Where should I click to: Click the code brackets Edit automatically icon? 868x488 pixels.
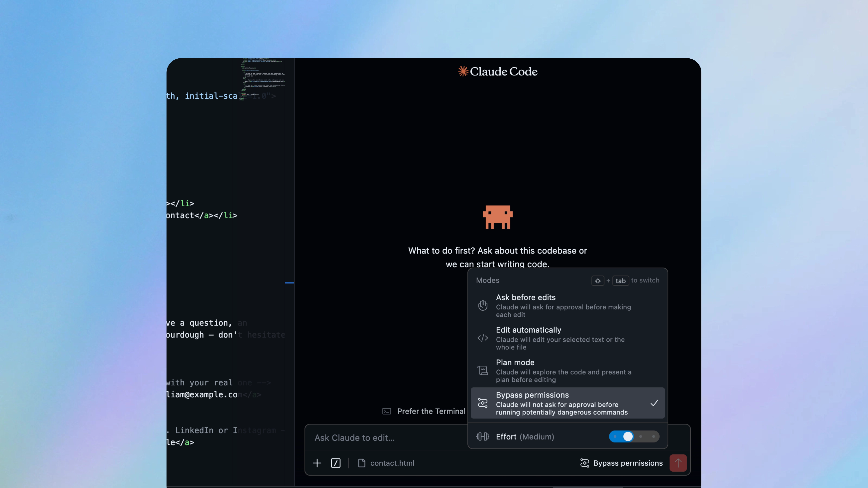coord(482,338)
